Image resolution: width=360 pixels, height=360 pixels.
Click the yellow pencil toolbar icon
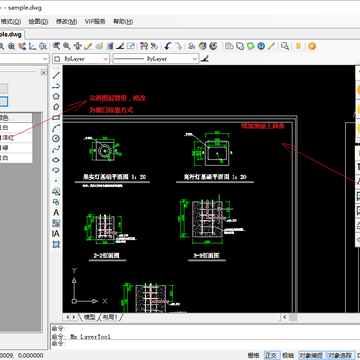click(271, 46)
